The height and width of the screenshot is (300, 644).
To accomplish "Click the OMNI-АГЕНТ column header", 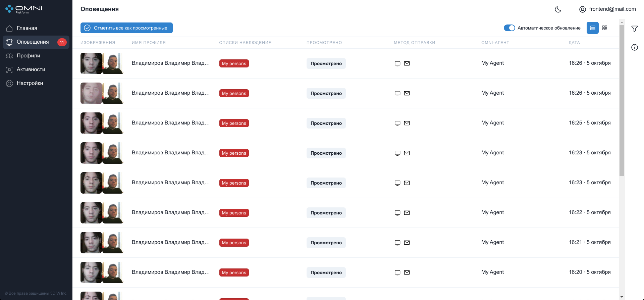I will coord(495,43).
